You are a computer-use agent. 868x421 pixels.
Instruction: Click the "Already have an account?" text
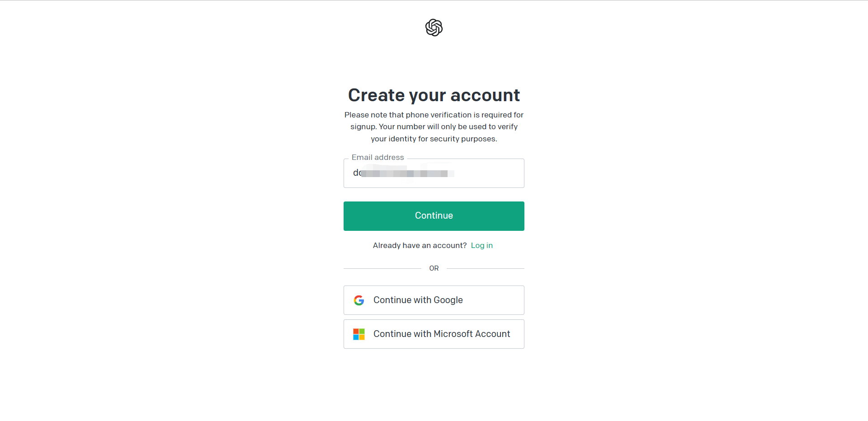(x=420, y=245)
